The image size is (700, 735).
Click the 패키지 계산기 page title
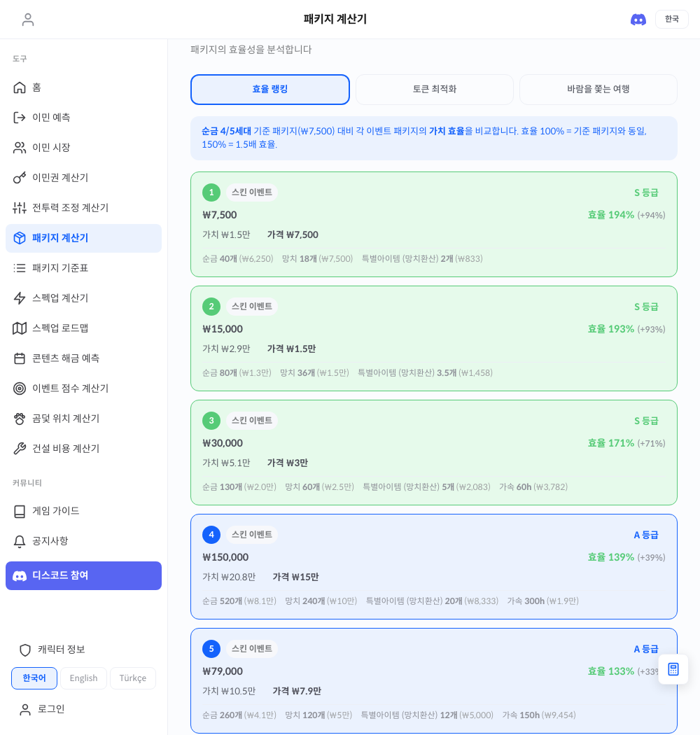[335, 19]
